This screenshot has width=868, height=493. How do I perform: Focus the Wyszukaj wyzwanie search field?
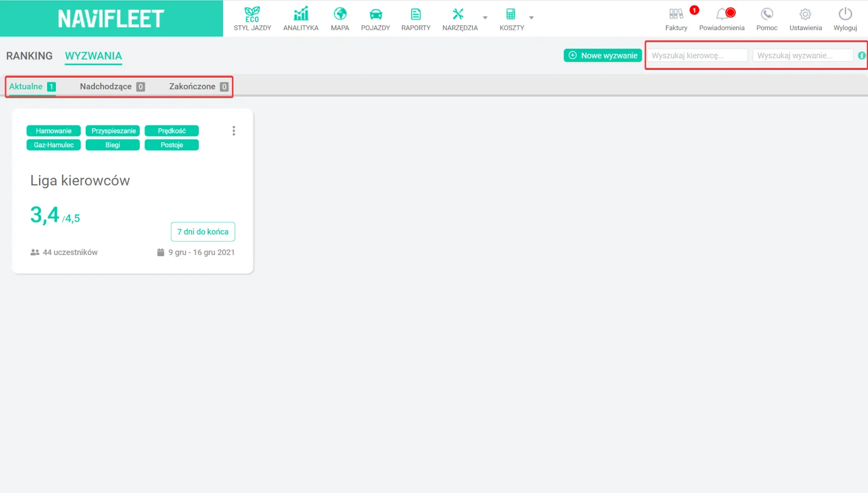(x=803, y=55)
